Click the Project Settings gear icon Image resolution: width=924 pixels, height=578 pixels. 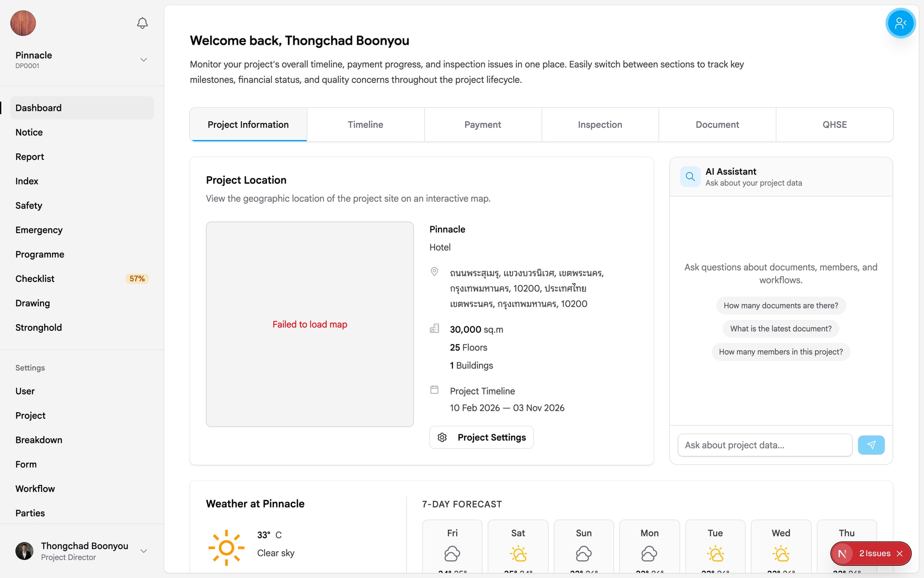pyautogui.click(x=442, y=438)
